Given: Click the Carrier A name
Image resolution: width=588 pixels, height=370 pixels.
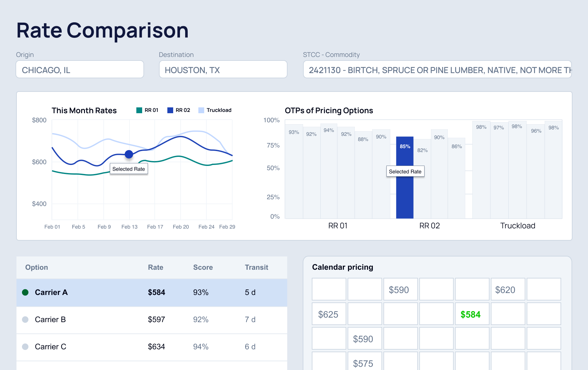Looking at the screenshot, I should (51, 292).
